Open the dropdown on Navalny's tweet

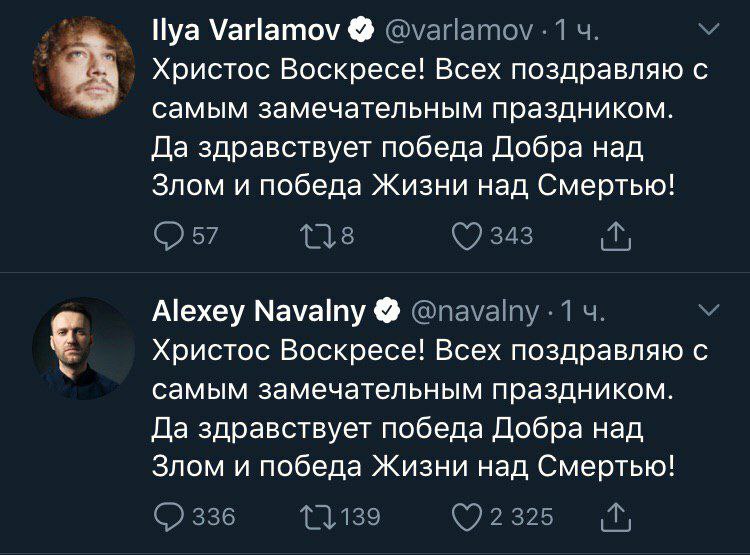coord(708,310)
